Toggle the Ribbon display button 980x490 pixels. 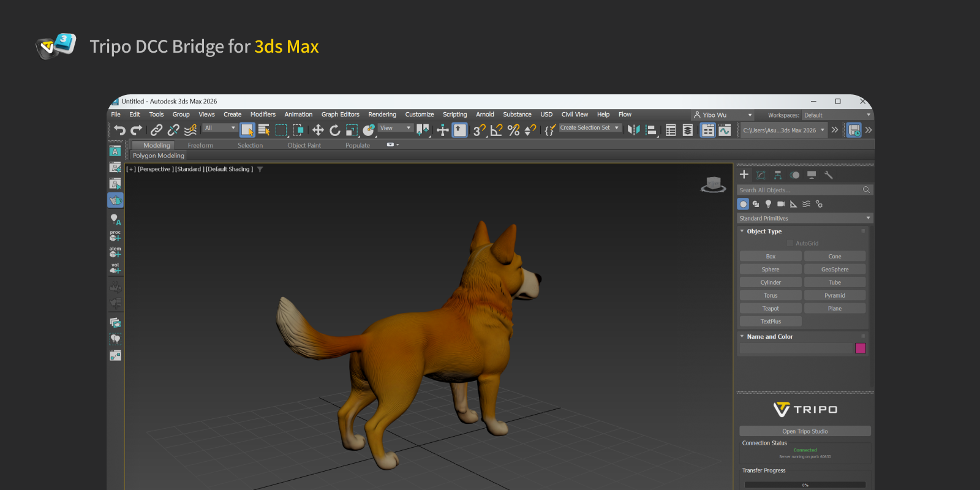coord(707,130)
